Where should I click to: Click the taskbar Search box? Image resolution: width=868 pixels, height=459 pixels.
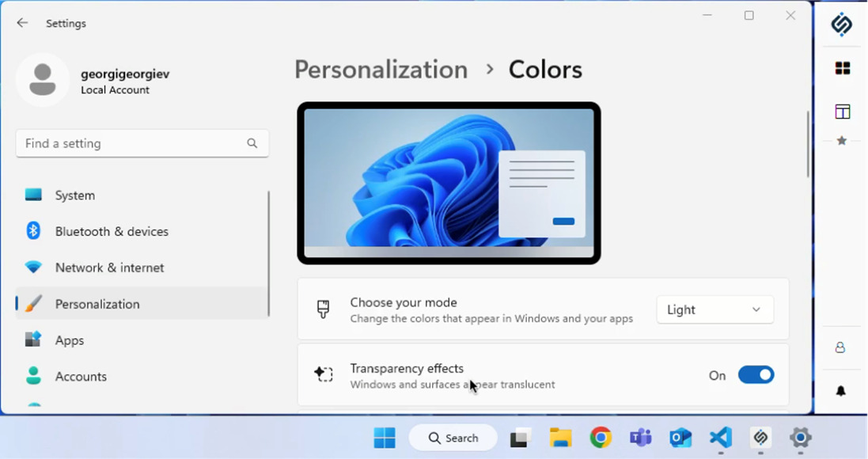453,438
